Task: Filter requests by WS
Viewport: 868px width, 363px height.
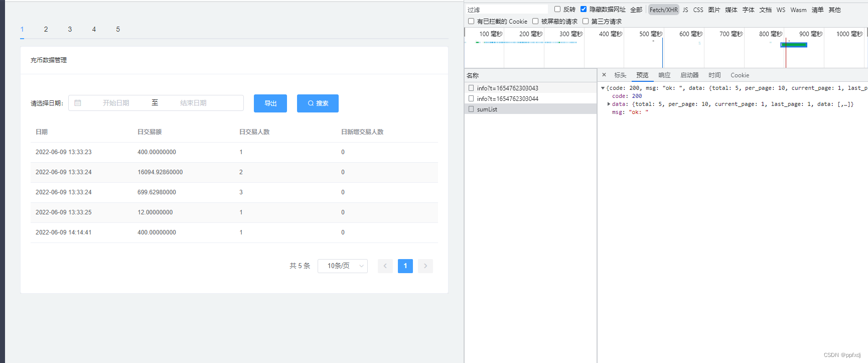Action: click(x=781, y=10)
